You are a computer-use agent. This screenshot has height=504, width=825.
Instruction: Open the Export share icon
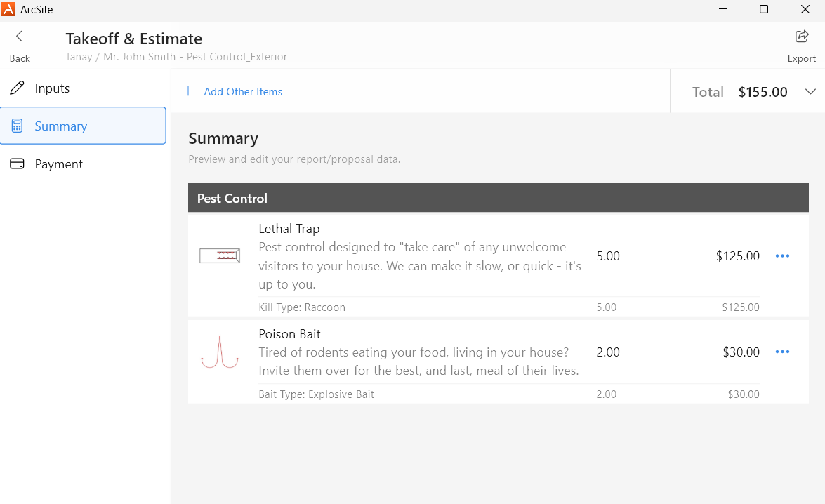pos(802,37)
